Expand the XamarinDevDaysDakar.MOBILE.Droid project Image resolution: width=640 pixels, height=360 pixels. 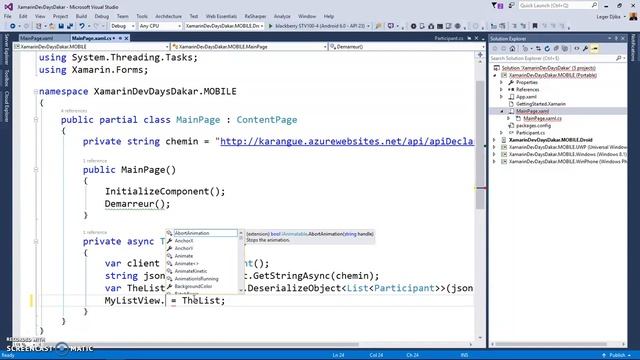click(x=494, y=140)
